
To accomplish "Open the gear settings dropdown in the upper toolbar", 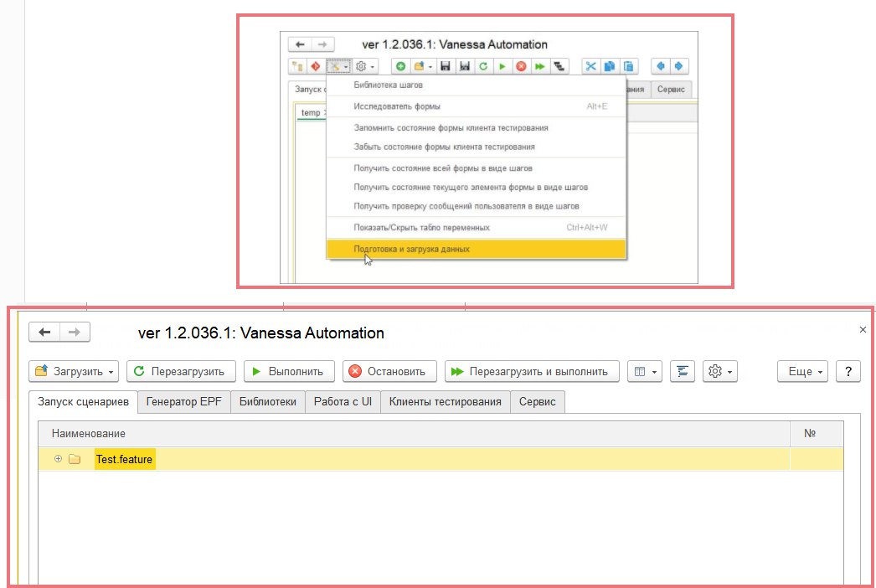I will point(365,66).
